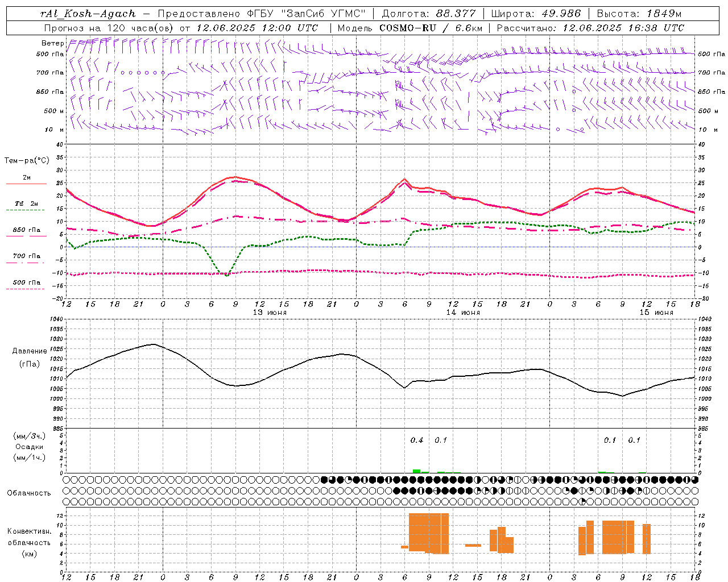Image resolution: width=728 pixels, height=582 pixels.
Task: Select the 500 гПа entry in temperature legend
Action: pos(27,282)
